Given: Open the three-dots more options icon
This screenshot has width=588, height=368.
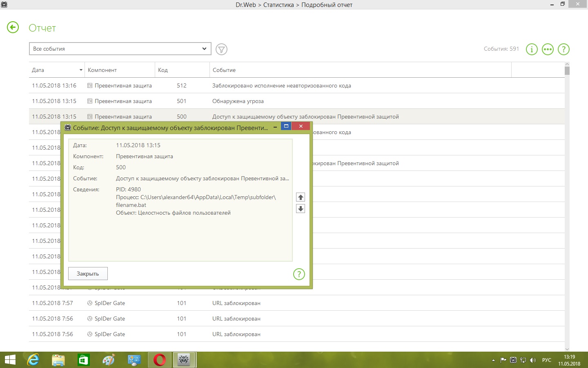Looking at the screenshot, I should [x=548, y=49].
